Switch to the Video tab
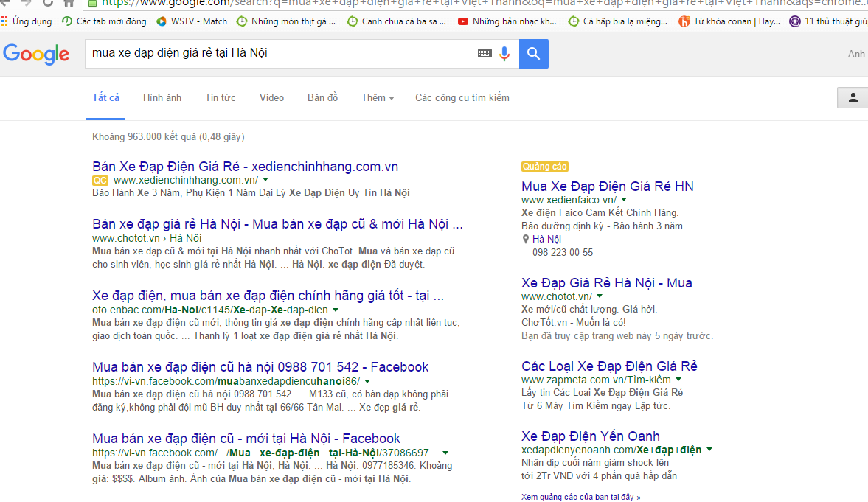This screenshot has width=868, height=502. (271, 97)
